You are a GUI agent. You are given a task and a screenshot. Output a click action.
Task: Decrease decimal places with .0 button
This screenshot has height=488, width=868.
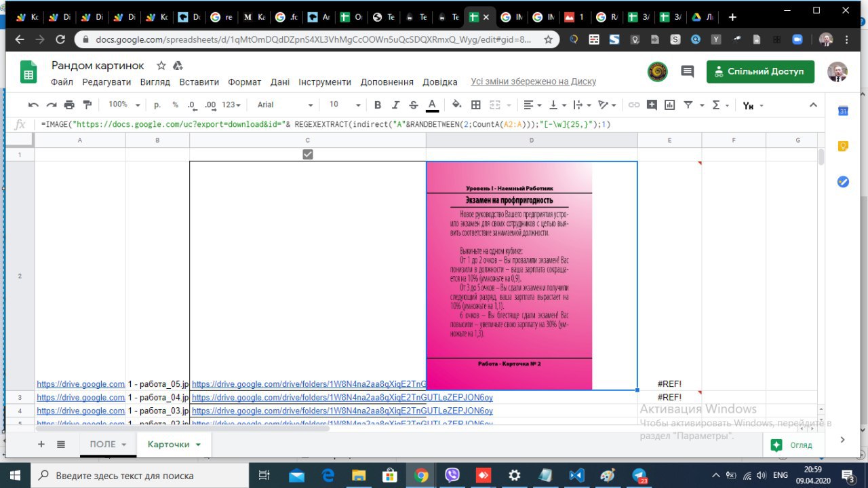(191, 105)
